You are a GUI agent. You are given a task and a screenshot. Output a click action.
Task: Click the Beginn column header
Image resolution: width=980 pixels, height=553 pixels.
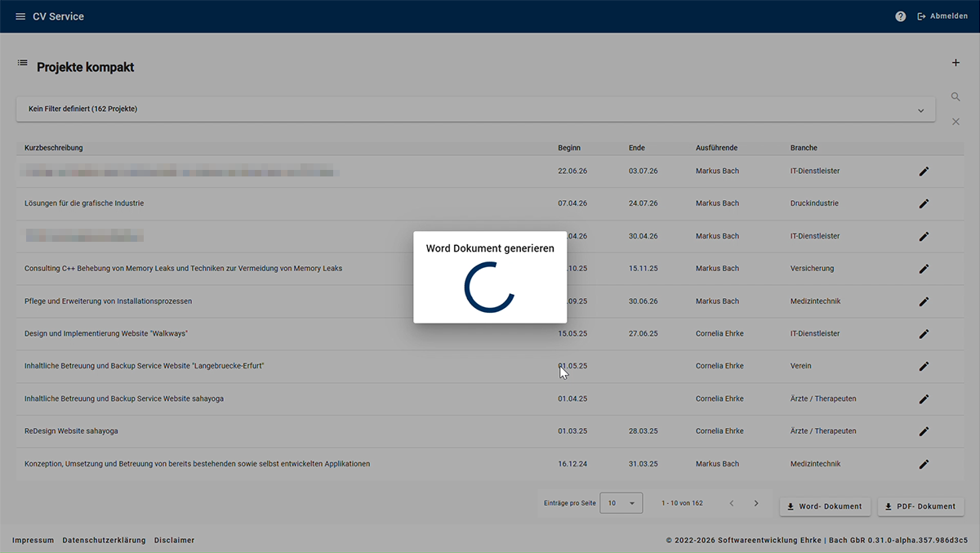click(x=569, y=148)
